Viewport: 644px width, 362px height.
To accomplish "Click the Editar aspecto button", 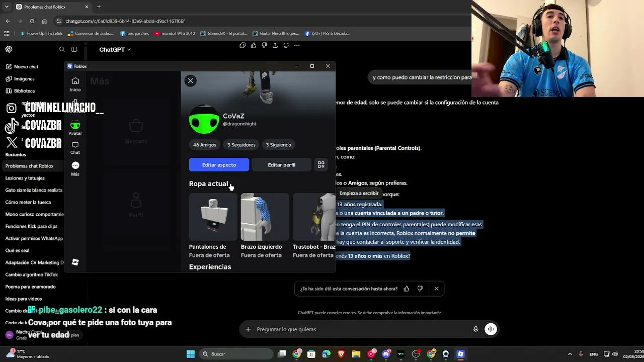I will (219, 165).
